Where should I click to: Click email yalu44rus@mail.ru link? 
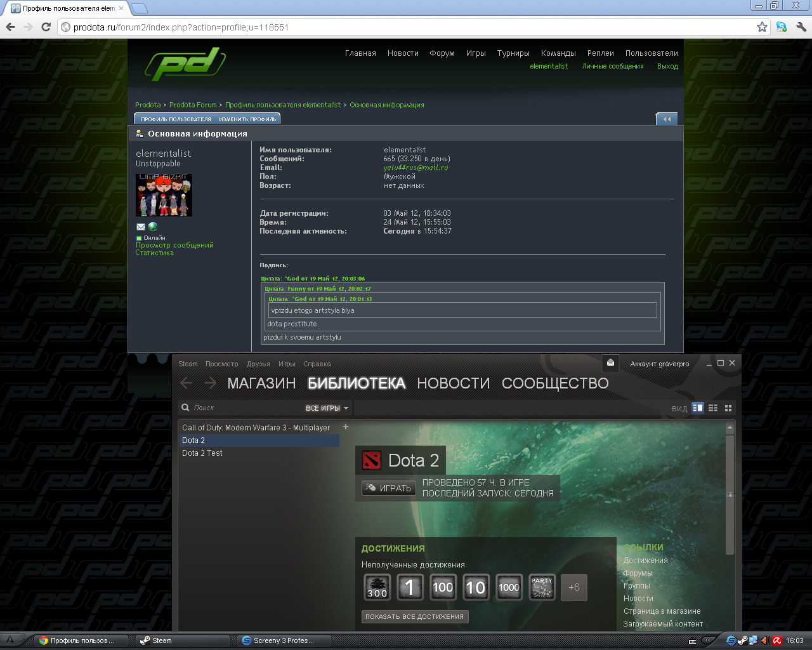click(x=416, y=168)
